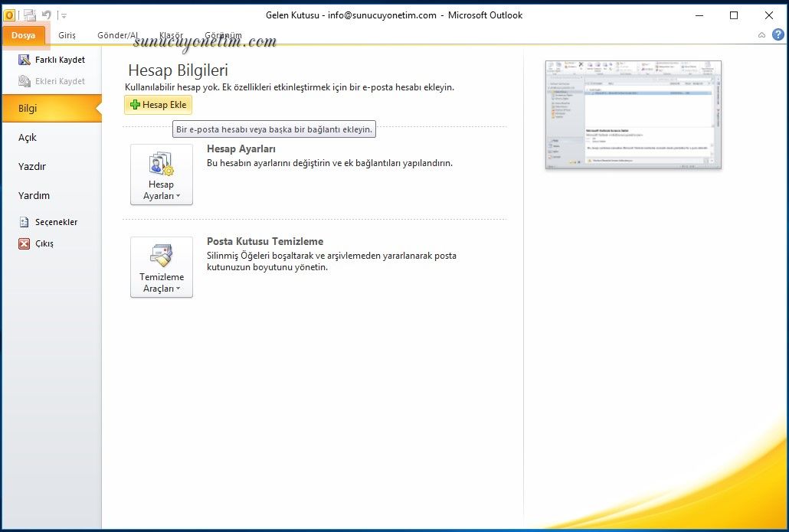
Task: Click the red Çıkış exit icon
Action: [25, 243]
